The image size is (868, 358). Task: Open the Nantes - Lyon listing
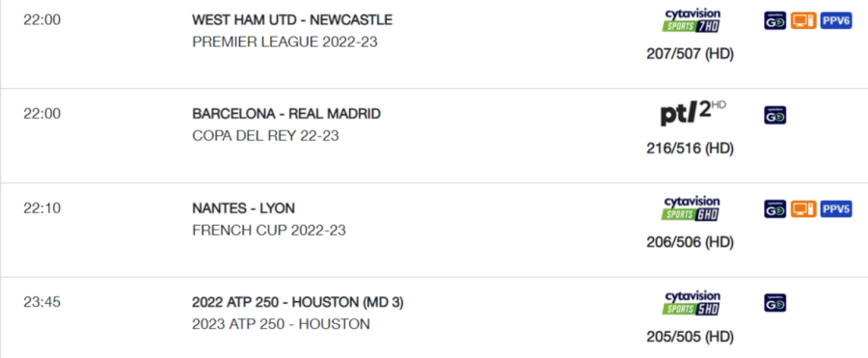[244, 208]
